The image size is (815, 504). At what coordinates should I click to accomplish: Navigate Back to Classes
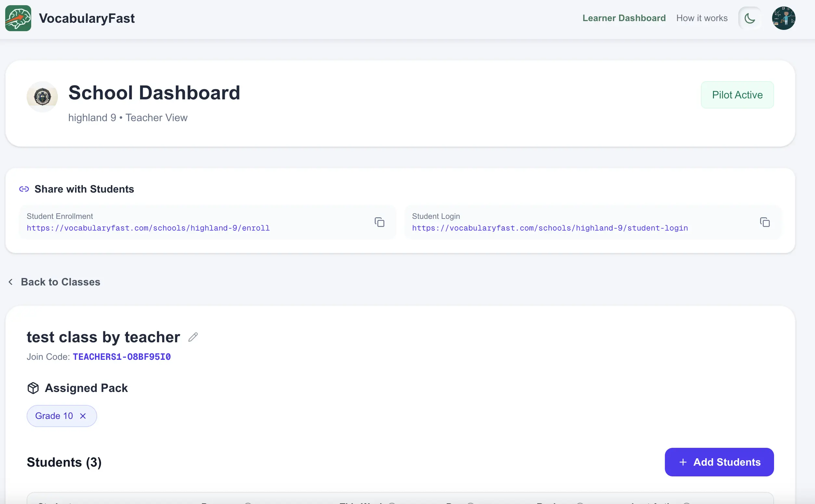(60, 282)
